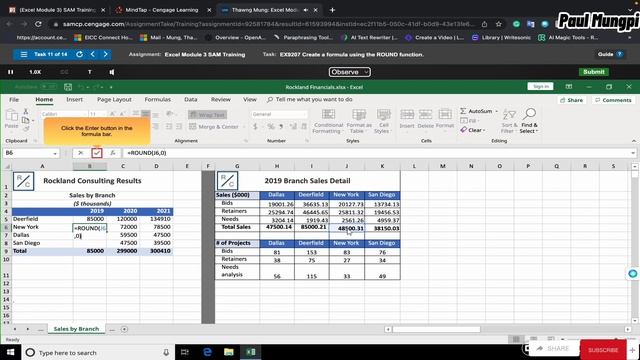Click the Cancel X button in formula bar
This screenshot has height=360, width=640.
point(80,153)
